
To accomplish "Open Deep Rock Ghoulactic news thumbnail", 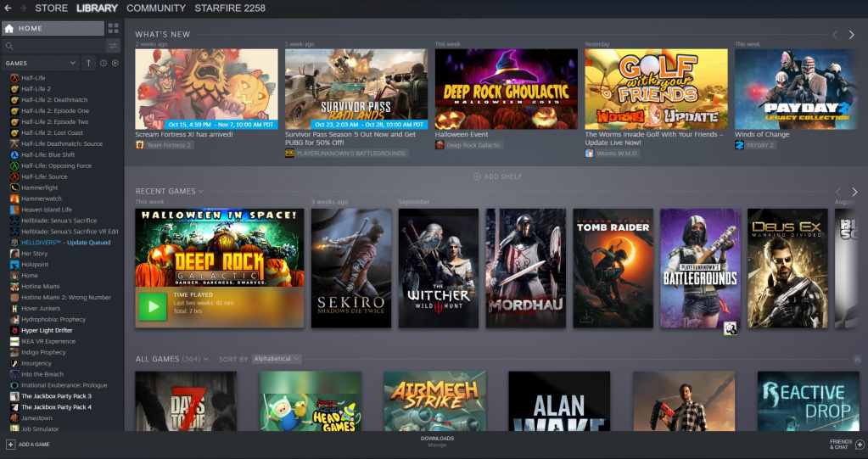I will pos(507,89).
